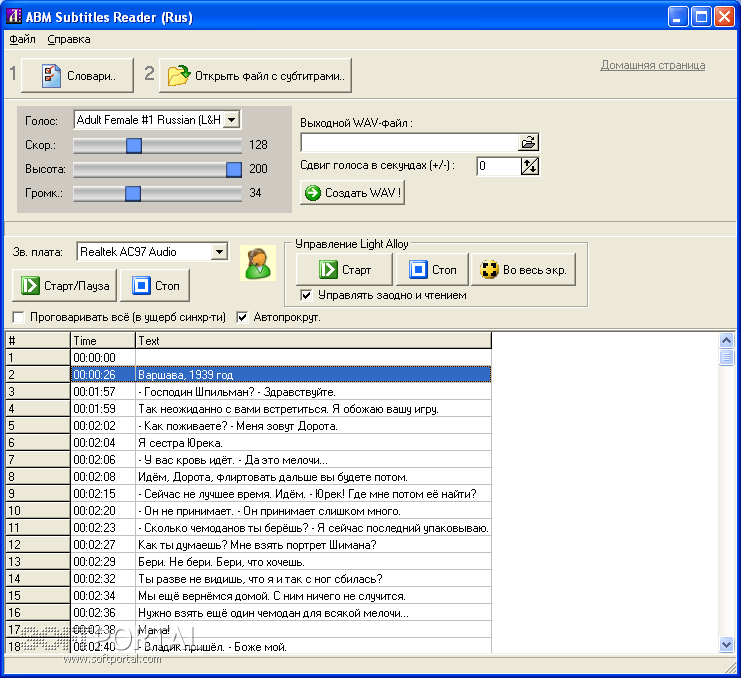Click Создать WAV button
Viewport: 741px width, 678px height.
(353, 193)
